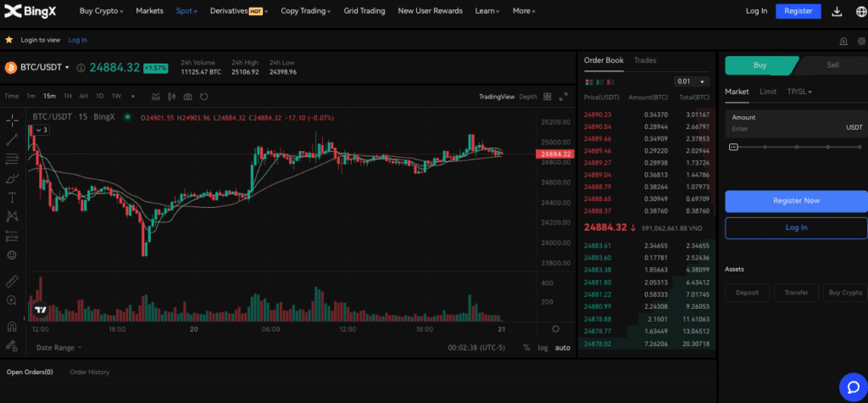Select the text annotation tool
Screen dimensions: 868x403
click(12, 198)
